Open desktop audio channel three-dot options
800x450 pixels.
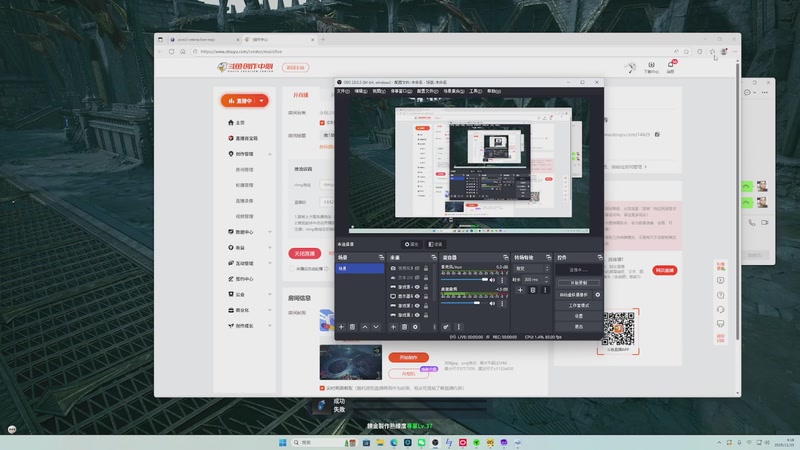(x=502, y=304)
